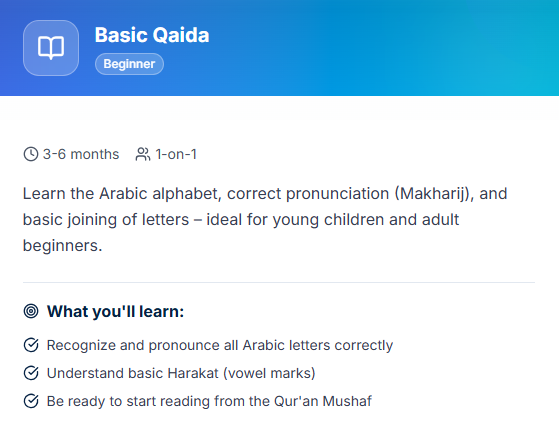The width and height of the screenshot is (559, 426).
Task: Click the word beginners ending the description
Action: coord(62,246)
